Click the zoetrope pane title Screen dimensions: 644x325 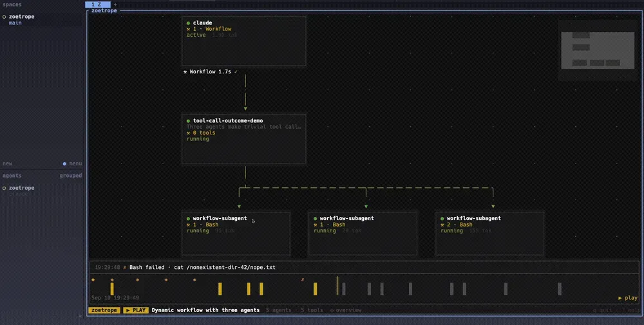(104, 11)
